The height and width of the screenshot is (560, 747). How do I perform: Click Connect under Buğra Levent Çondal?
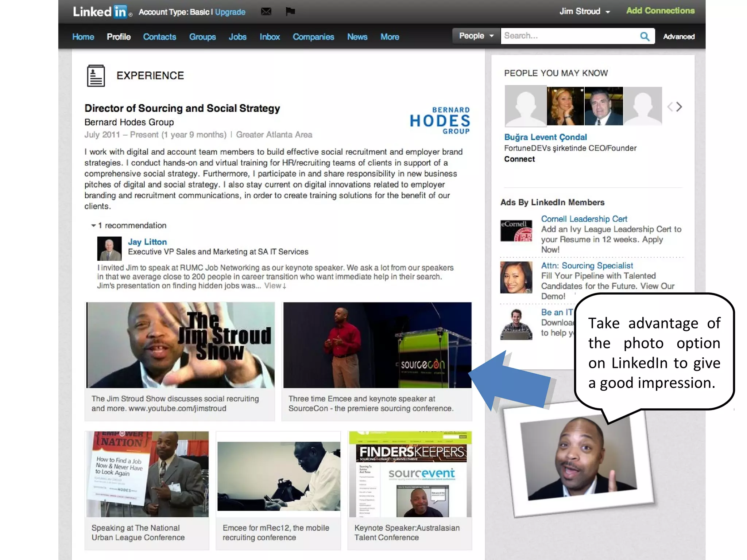coord(519,159)
